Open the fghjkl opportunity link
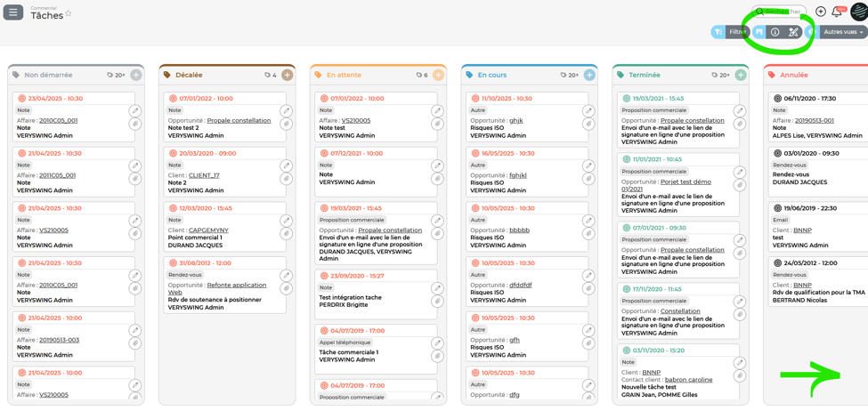868x411 pixels. [518, 175]
